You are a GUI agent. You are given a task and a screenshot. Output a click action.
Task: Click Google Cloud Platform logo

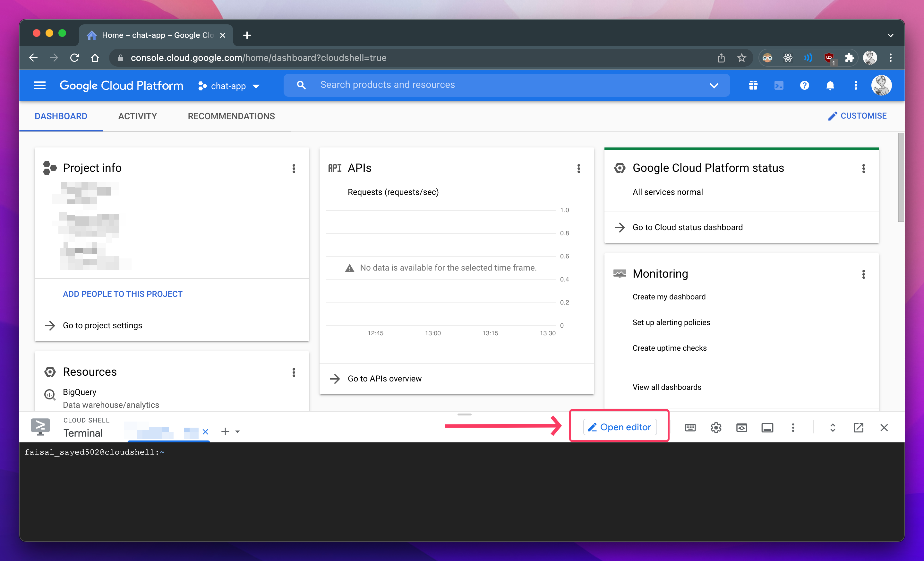coord(121,86)
